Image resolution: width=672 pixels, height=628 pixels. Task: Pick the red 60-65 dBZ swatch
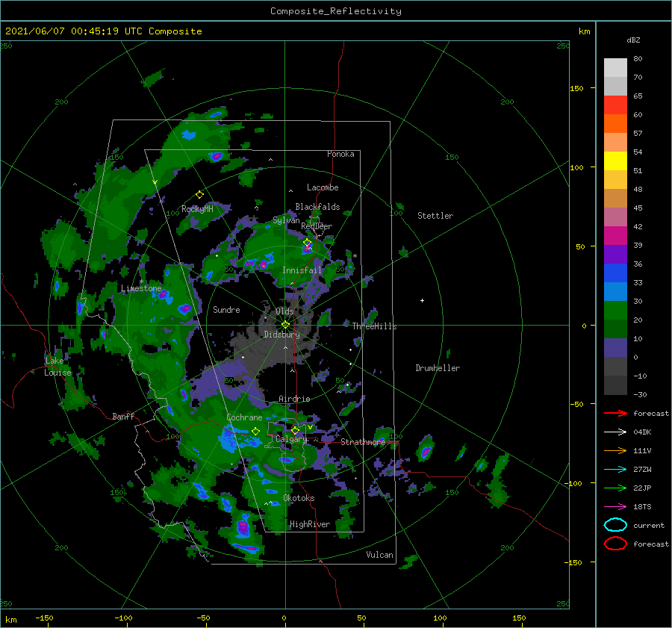(615, 105)
